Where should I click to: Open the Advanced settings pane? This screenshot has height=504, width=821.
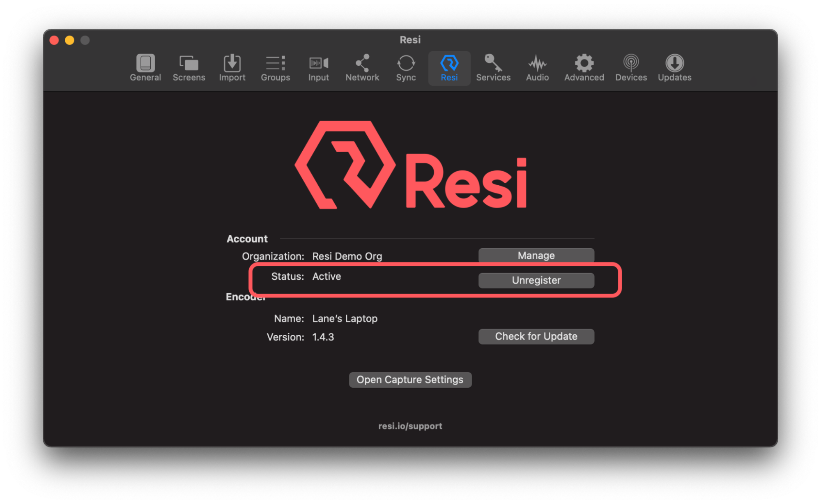coord(583,68)
